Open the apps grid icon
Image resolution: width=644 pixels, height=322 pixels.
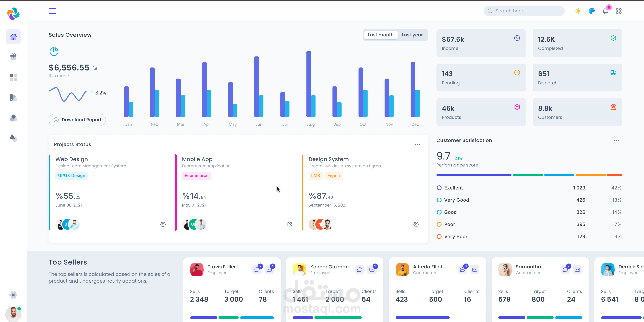(619, 11)
